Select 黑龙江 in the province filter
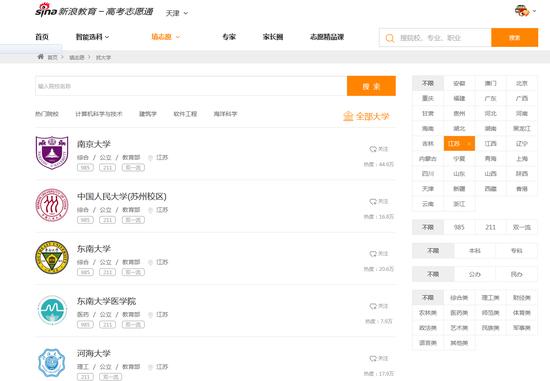The height and width of the screenshot is (381, 550). click(522, 128)
